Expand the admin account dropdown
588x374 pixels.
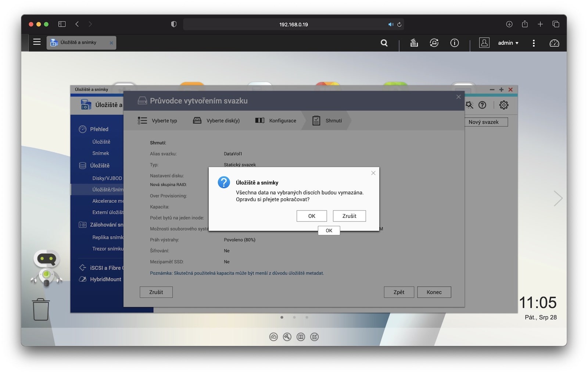click(x=508, y=43)
